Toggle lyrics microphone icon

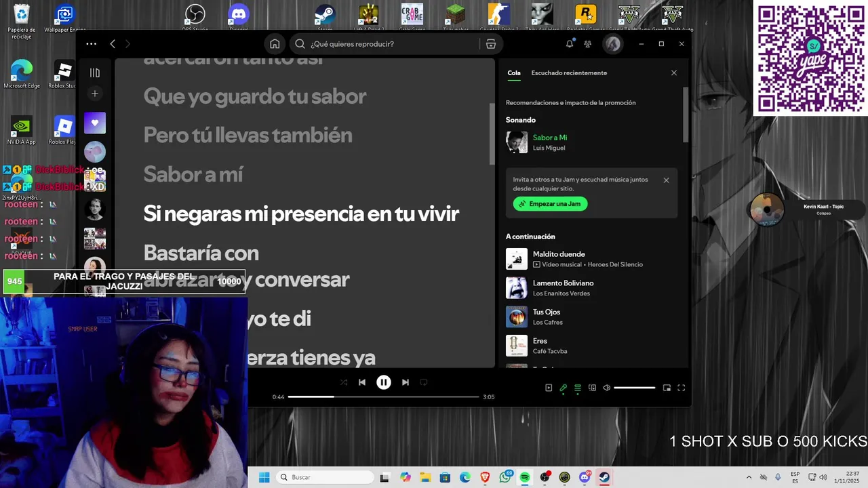[563, 388]
